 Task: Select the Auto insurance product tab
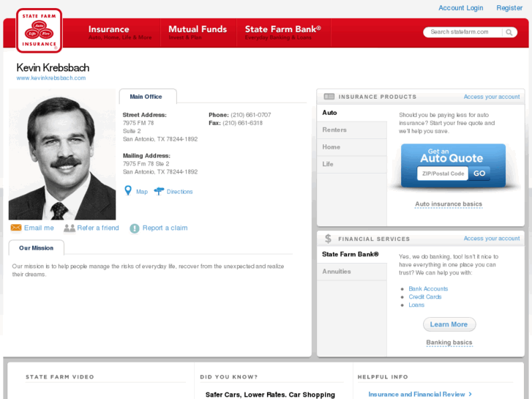coord(352,113)
